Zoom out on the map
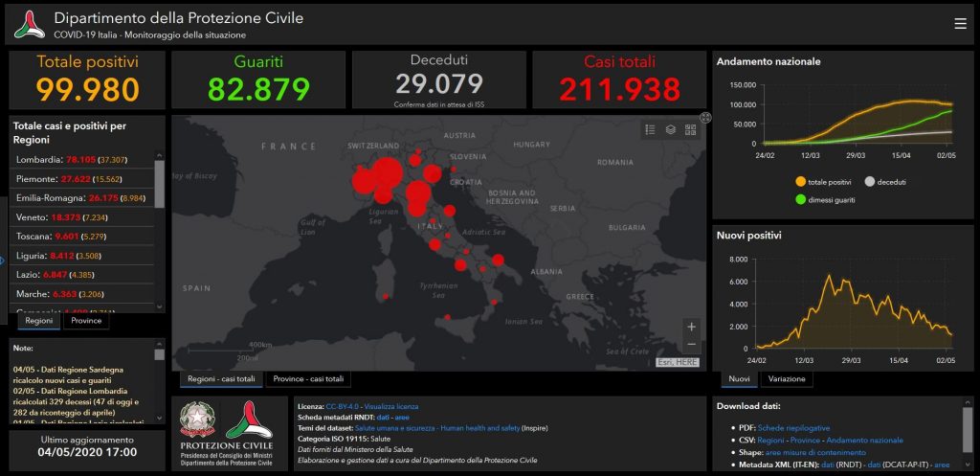Screen dimensions: 980x476 coord(691,344)
